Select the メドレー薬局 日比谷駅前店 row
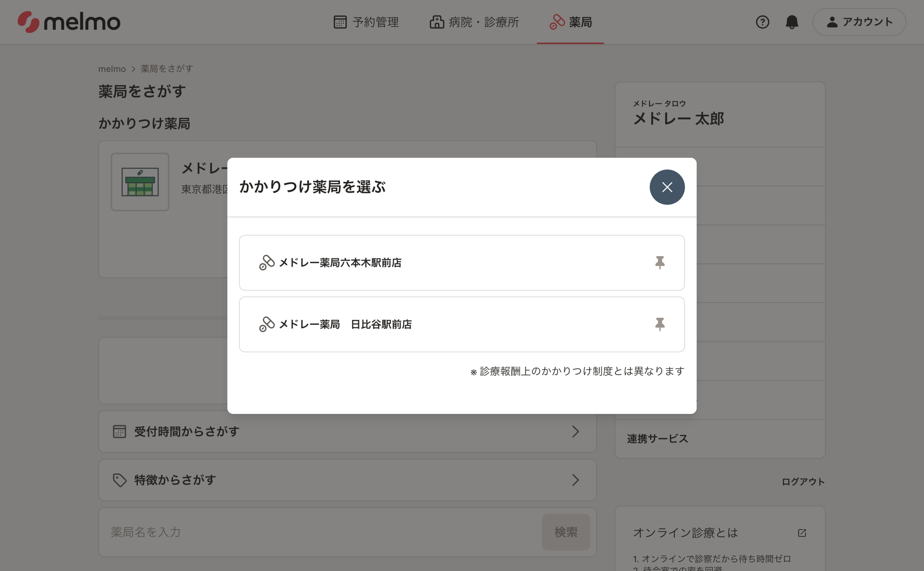924x571 pixels. coord(461,324)
